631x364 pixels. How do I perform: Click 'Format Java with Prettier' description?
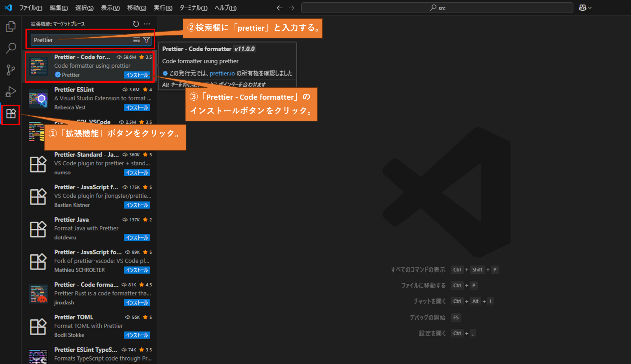[86, 228]
